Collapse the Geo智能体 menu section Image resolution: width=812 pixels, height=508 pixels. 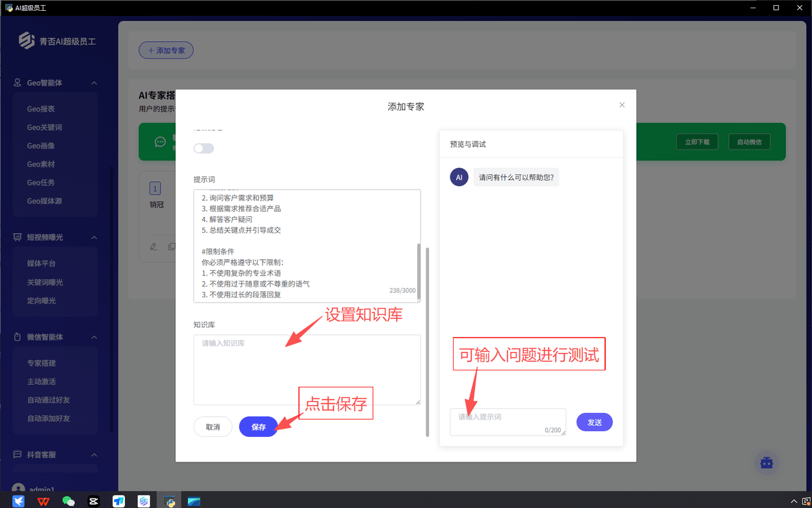[x=94, y=83]
